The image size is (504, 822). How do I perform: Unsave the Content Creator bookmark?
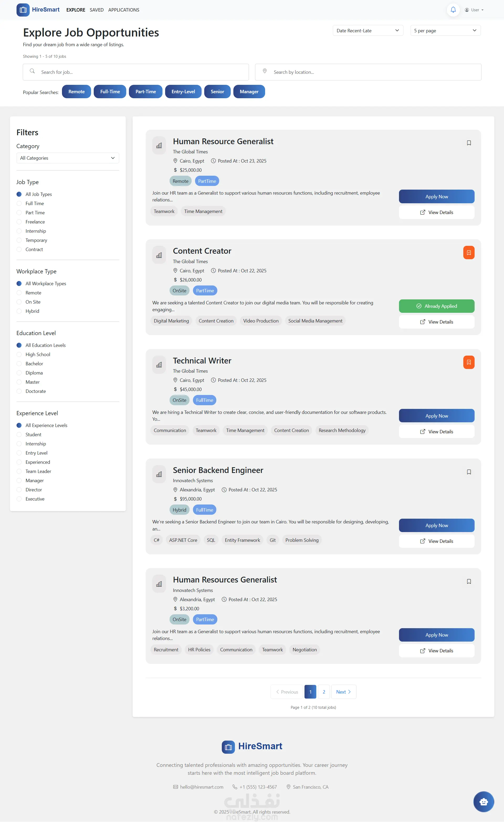pos(469,253)
